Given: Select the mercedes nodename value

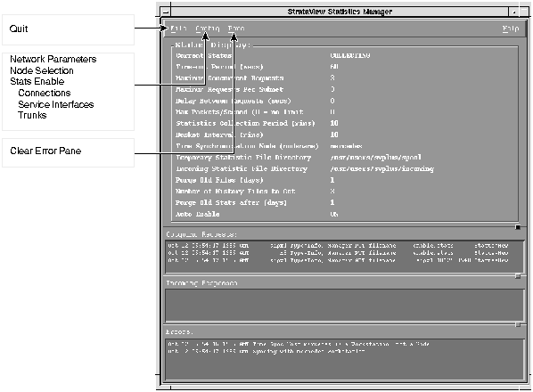Looking at the screenshot, I should pyautogui.click(x=346, y=146).
